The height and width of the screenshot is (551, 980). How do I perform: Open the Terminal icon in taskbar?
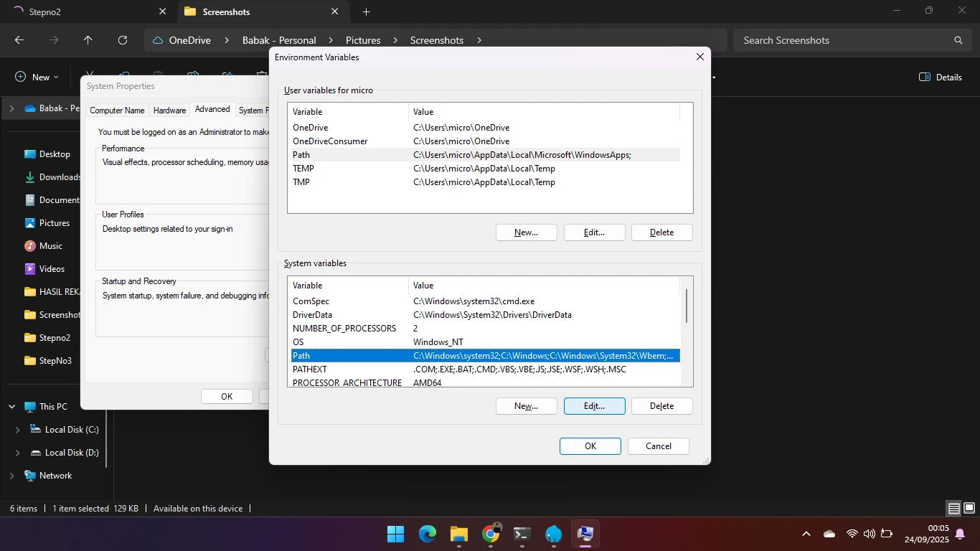522,534
